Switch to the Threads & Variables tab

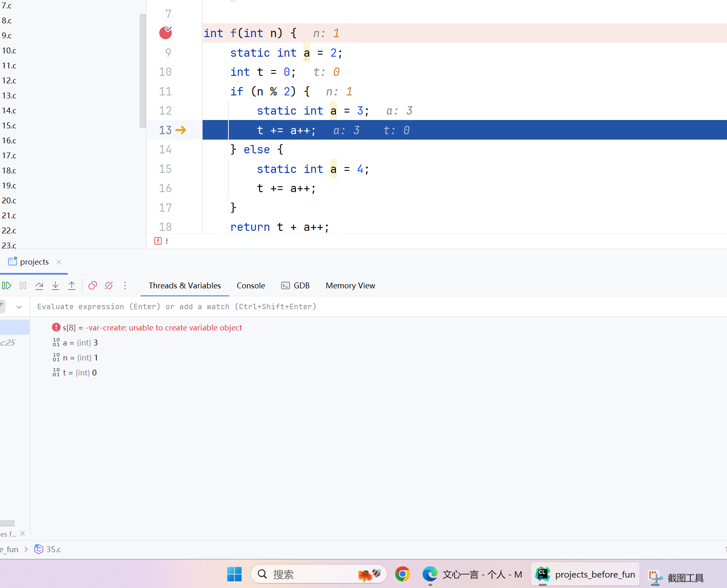185,285
